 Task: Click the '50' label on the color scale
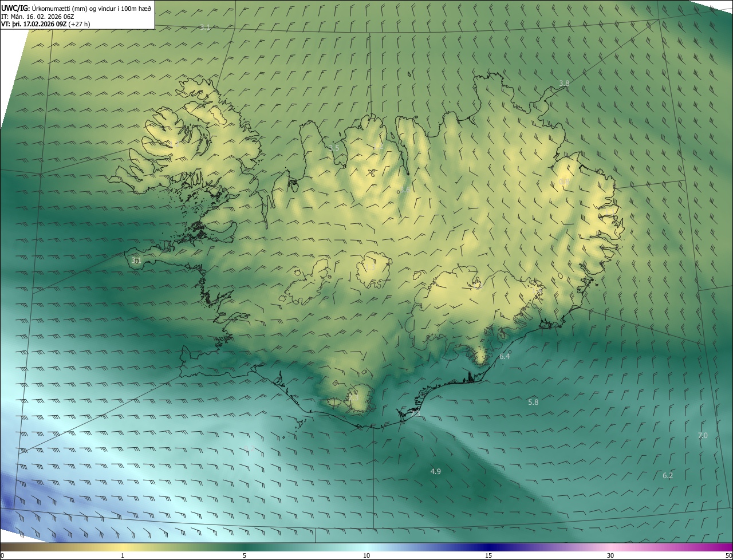(728, 556)
